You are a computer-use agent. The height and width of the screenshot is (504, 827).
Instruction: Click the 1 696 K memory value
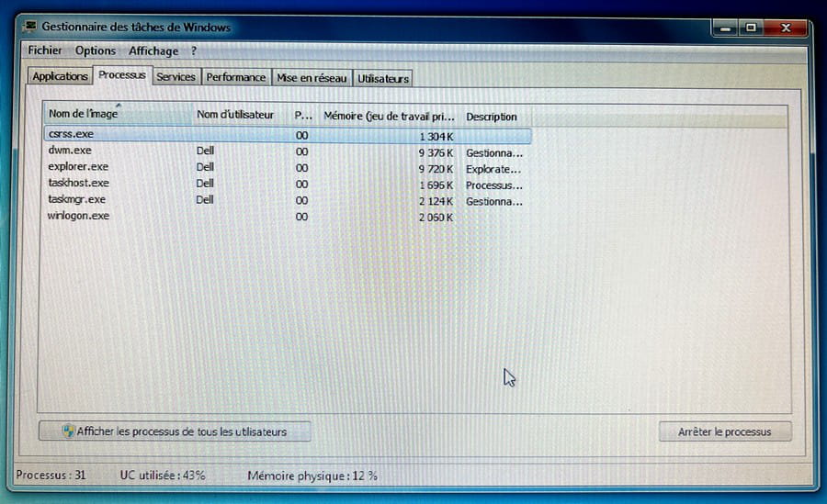436,185
